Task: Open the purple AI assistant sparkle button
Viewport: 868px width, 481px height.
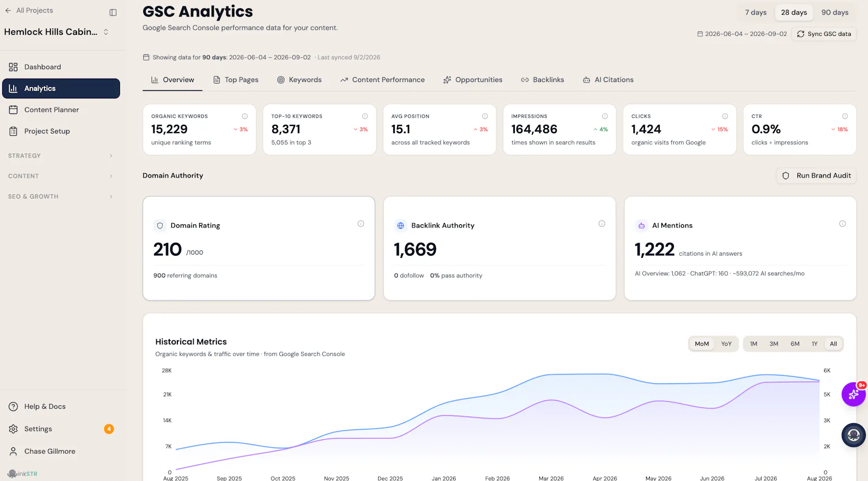Action: click(853, 394)
